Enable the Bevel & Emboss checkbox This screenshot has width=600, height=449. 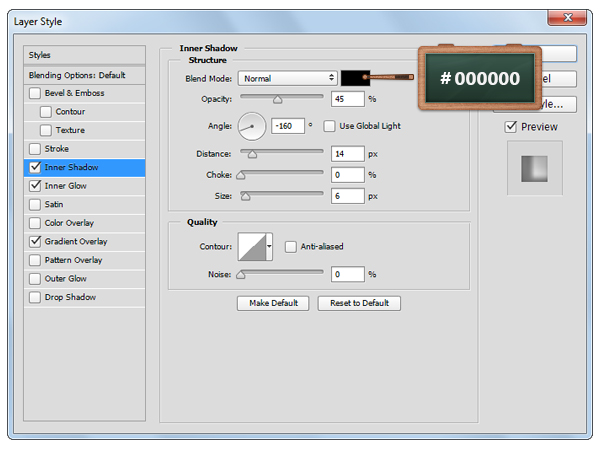36,93
